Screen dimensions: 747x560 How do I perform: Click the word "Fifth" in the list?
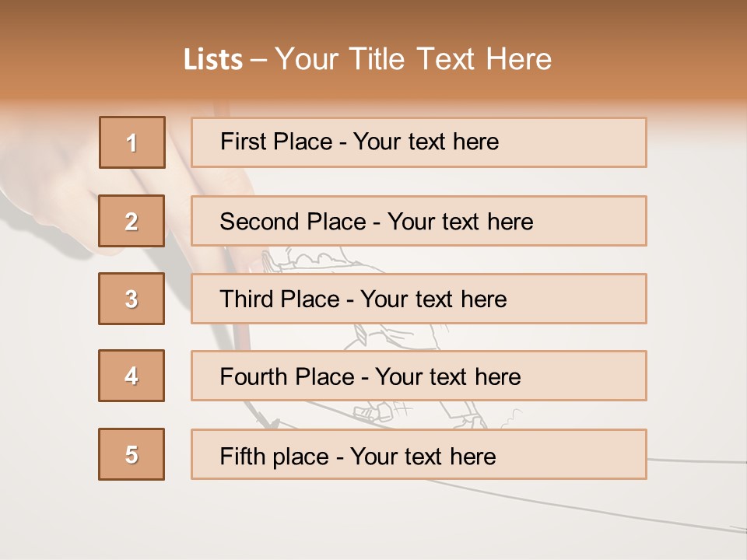245,456
